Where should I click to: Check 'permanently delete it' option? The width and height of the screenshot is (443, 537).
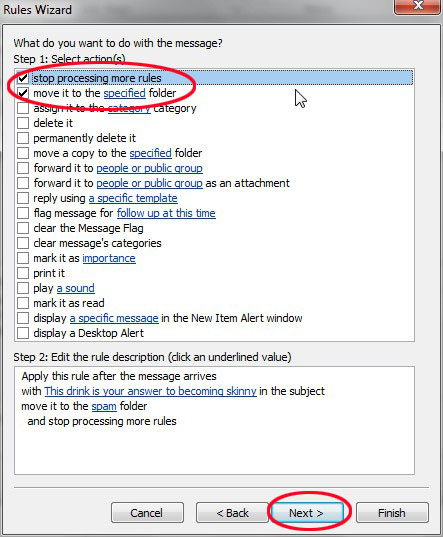coord(23,138)
